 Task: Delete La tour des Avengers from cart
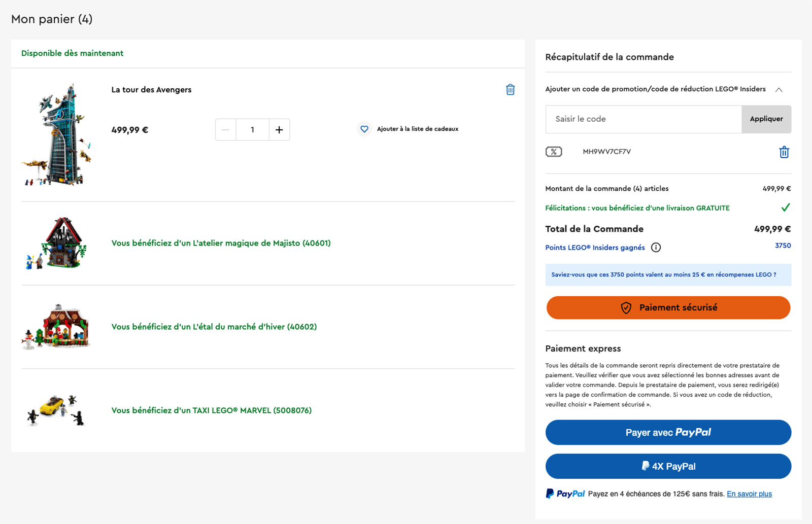pos(510,90)
